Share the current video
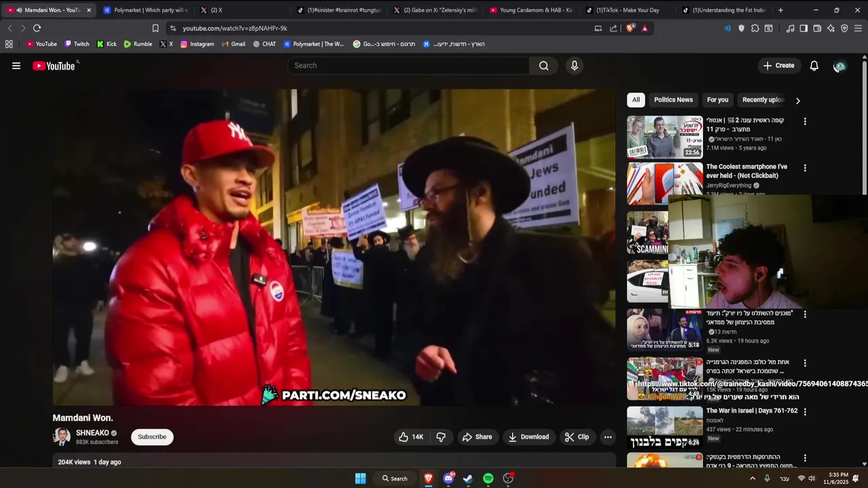This screenshot has height=488, width=868. click(477, 437)
